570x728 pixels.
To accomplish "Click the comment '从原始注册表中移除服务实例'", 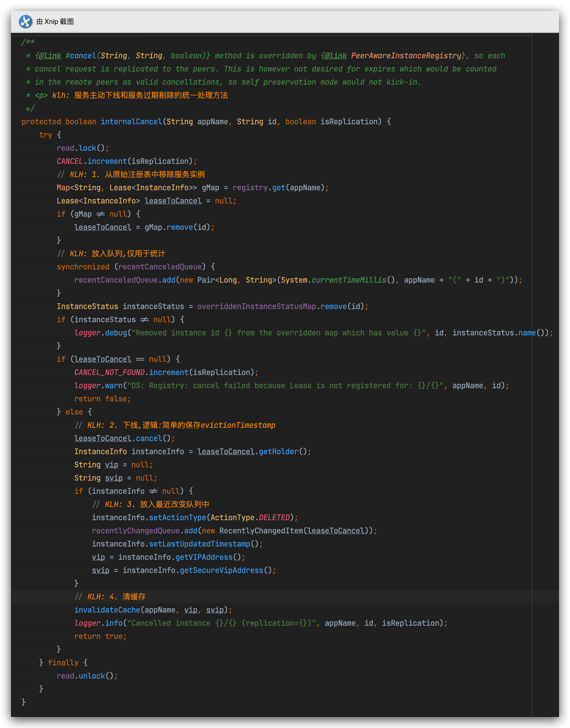I will [155, 175].
